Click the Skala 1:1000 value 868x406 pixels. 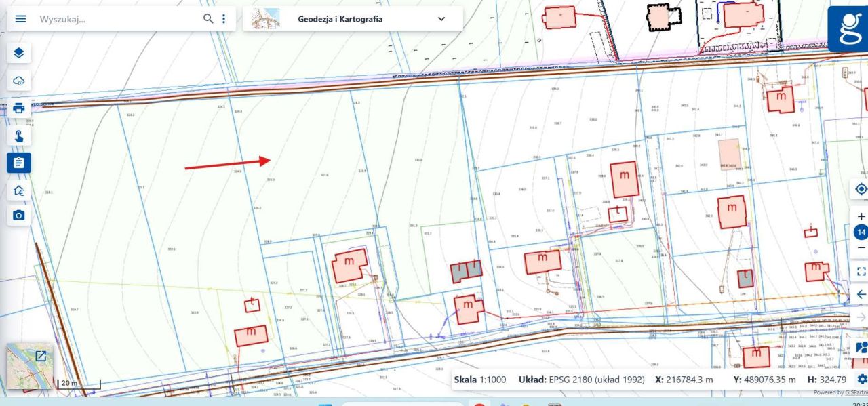[480, 380]
